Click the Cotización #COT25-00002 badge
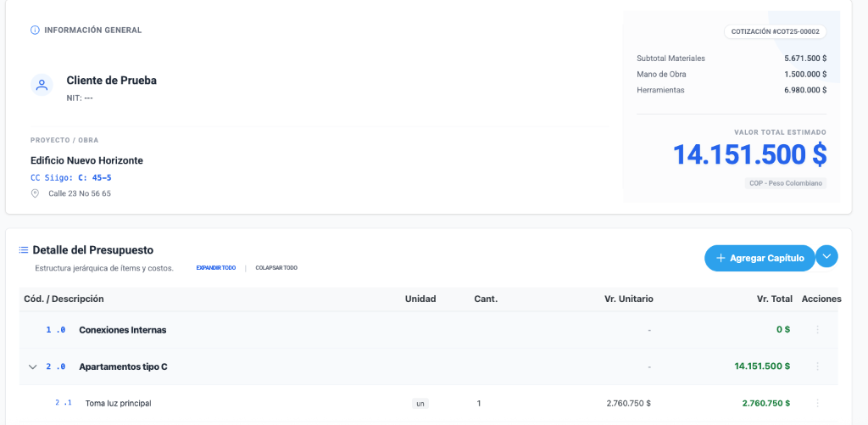Image resolution: width=868 pixels, height=425 pixels. pyautogui.click(x=774, y=31)
